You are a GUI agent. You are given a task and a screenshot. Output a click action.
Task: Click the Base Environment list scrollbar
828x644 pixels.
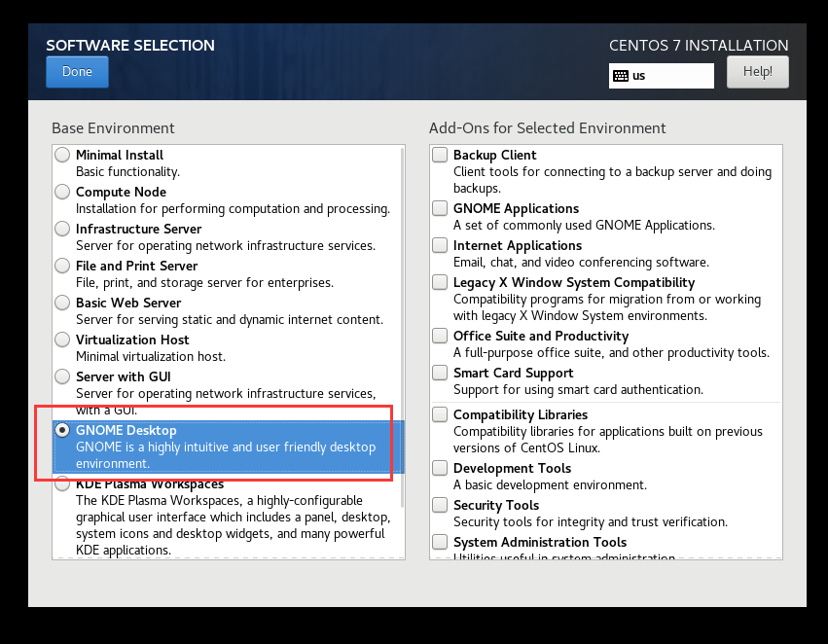pos(403,327)
